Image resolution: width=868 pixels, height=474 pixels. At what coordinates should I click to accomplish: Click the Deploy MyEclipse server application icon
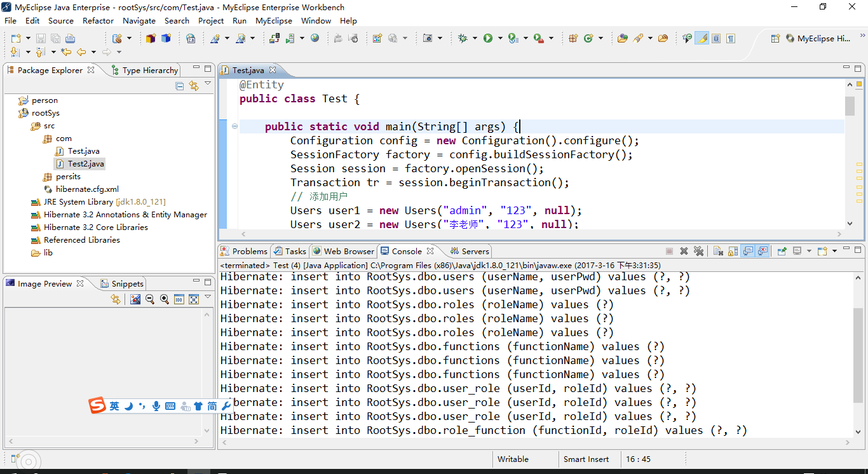(275, 38)
